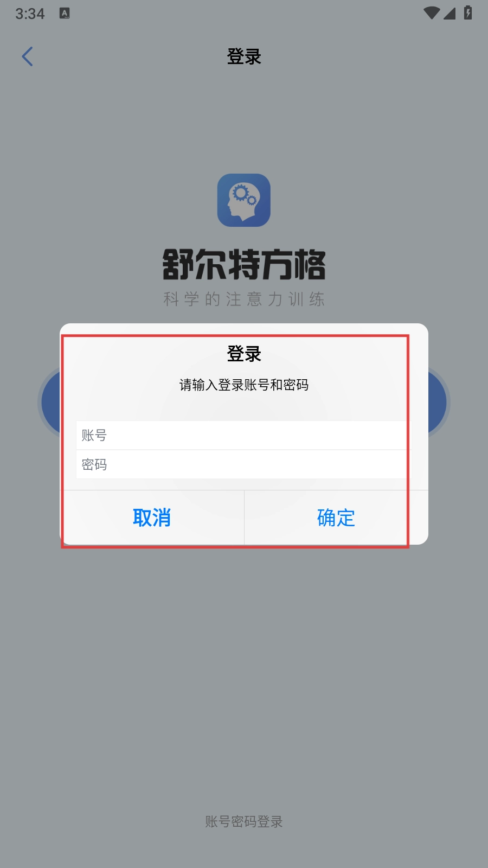The image size is (488, 868).
Task: Tap the 登录 page title in header
Action: (244, 56)
